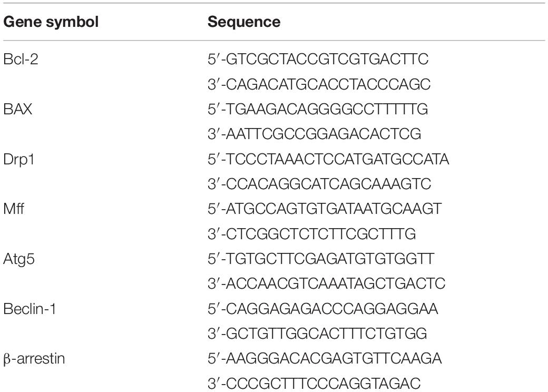Screen dimensions: 548x392
Task: Click the 3′-CTCGGCTCTCTTCGCTTTG sequence
Action: pyautogui.click(x=312, y=234)
